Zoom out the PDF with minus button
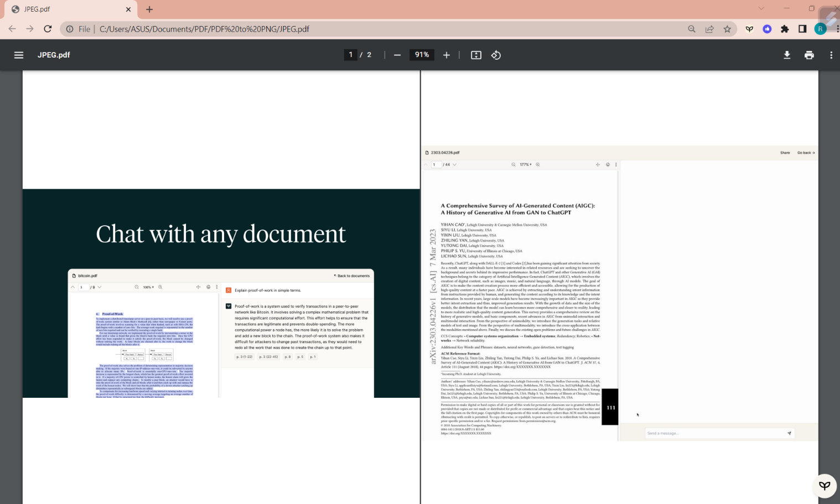This screenshot has height=504, width=840. (x=397, y=55)
